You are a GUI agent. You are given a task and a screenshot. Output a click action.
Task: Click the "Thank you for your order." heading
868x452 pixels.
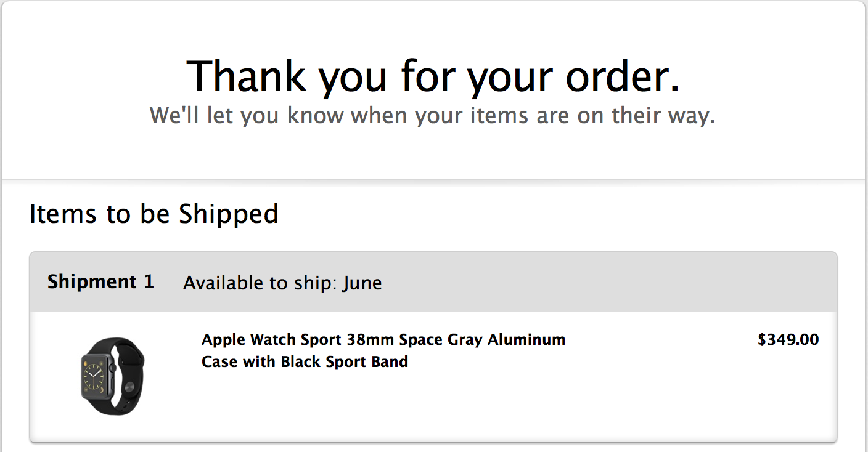(433, 76)
